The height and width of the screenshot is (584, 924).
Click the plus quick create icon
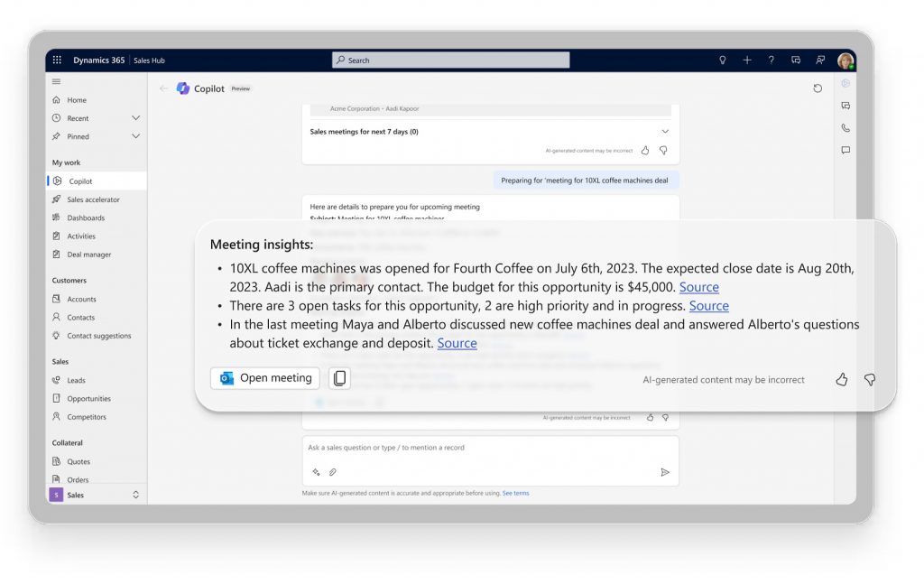point(746,60)
